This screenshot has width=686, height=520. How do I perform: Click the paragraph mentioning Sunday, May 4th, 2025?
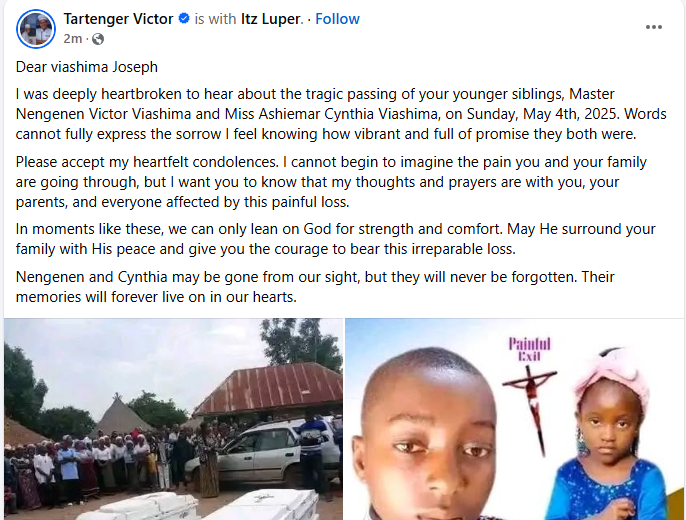click(341, 114)
